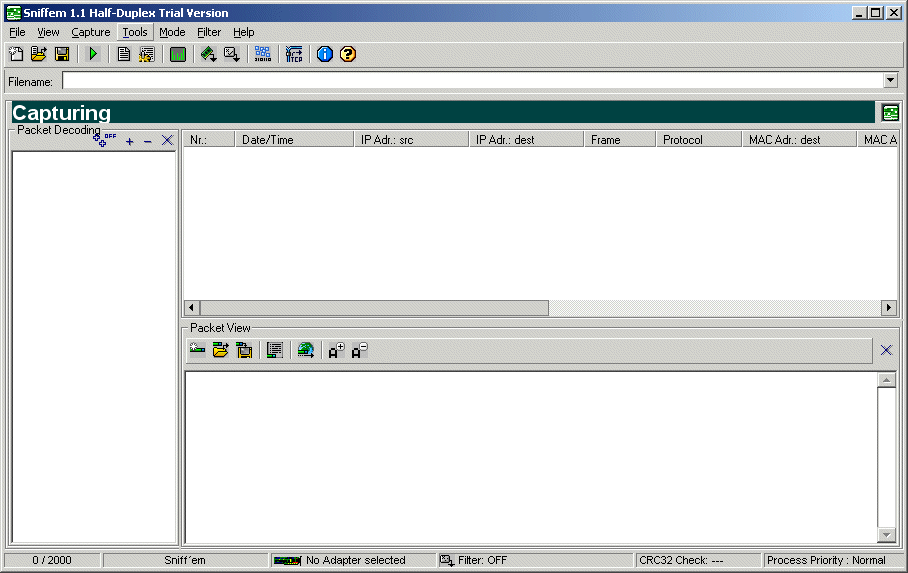Expand decoding tree with the plus icon
This screenshot has width=908, height=573.
(130, 141)
